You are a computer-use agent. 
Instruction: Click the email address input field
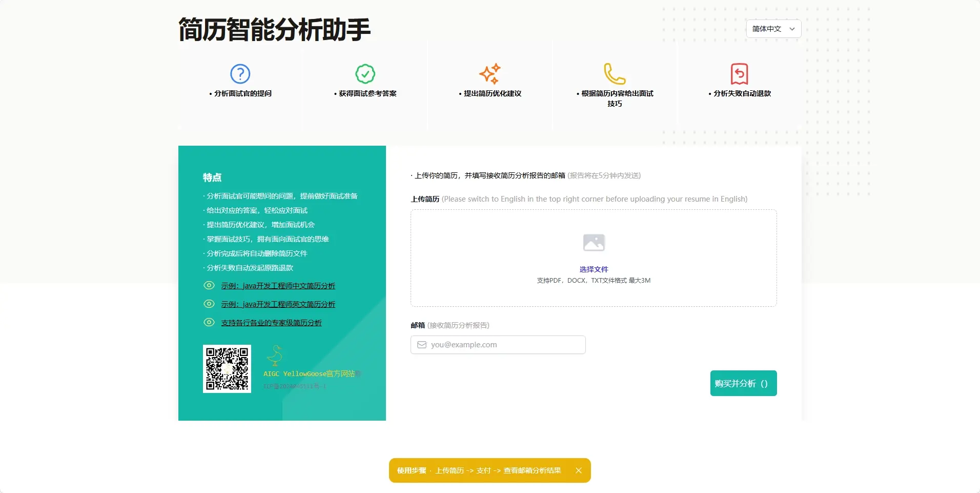click(x=497, y=344)
